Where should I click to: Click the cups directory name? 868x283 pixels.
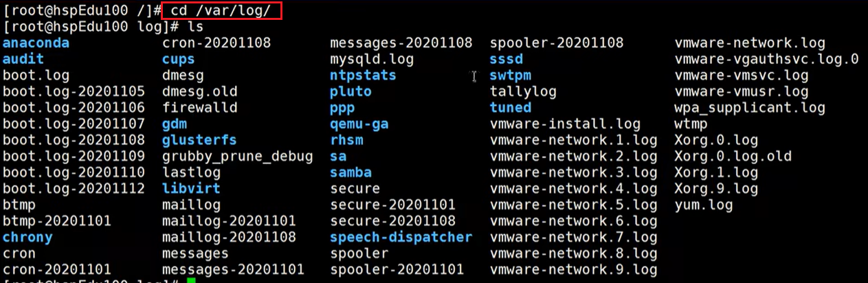click(x=179, y=59)
